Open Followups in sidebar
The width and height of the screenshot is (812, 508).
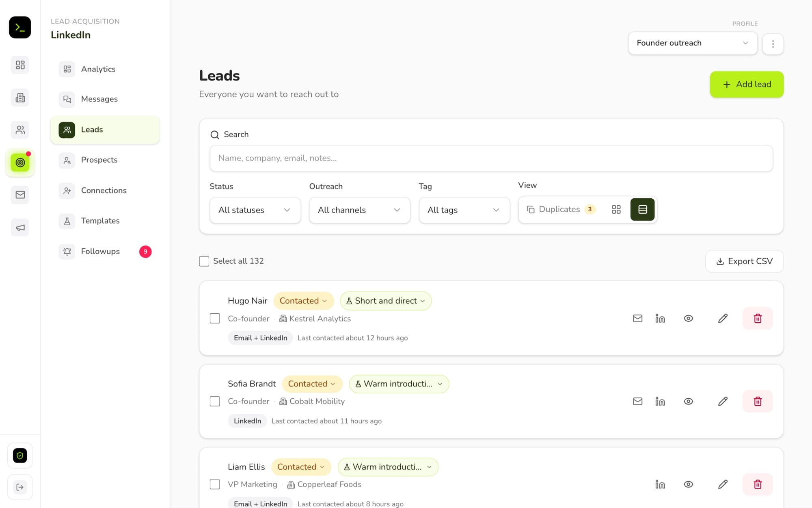click(105, 252)
